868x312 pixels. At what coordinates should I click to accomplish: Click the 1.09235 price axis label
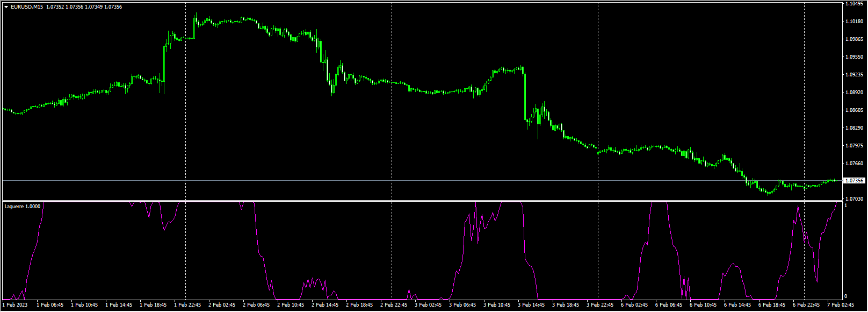pos(854,75)
